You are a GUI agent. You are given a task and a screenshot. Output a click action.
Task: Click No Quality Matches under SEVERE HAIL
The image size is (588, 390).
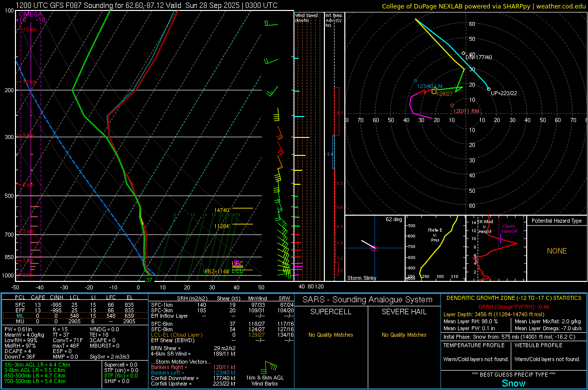(404, 335)
